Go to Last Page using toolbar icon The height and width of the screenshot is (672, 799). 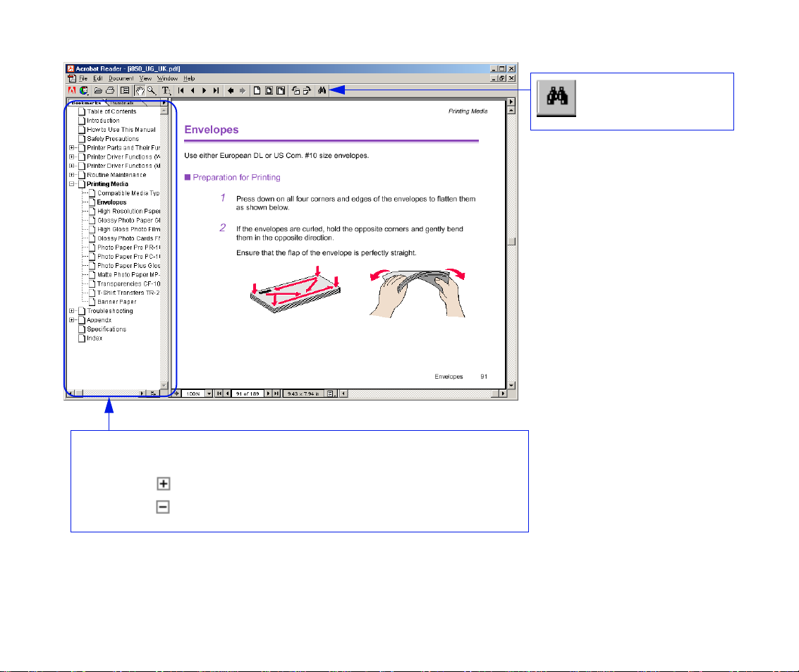pos(216,91)
